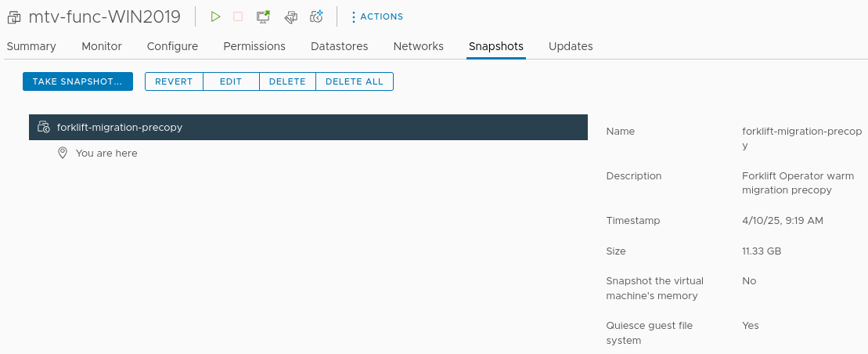Click the green Power On icon
This screenshot has width=868, height=354.
[x=216, y=16]
